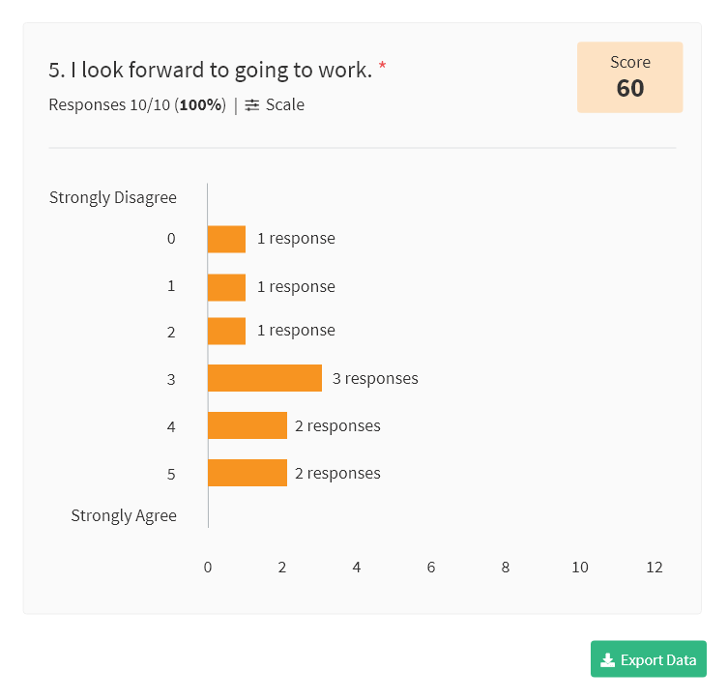728x700 pixels.
Task: Click the Strongly Disagree label
Action: tap(113, 198)
